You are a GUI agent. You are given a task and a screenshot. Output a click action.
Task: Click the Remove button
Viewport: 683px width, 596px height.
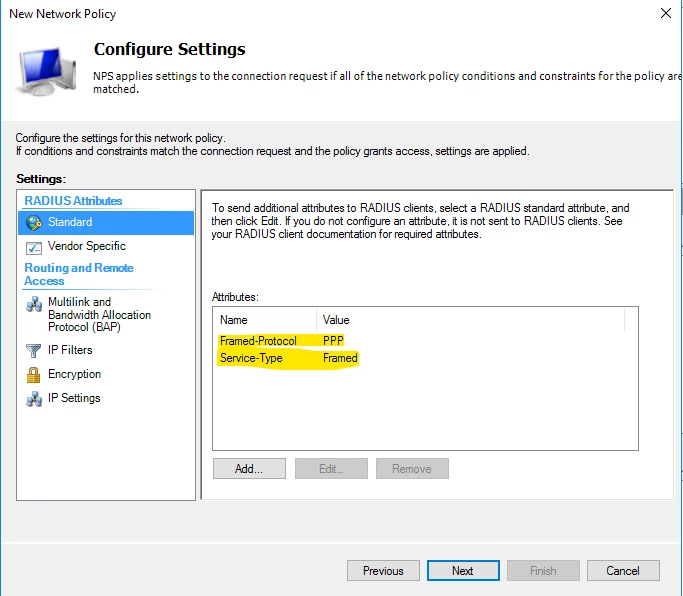click(x=412, y=469)
